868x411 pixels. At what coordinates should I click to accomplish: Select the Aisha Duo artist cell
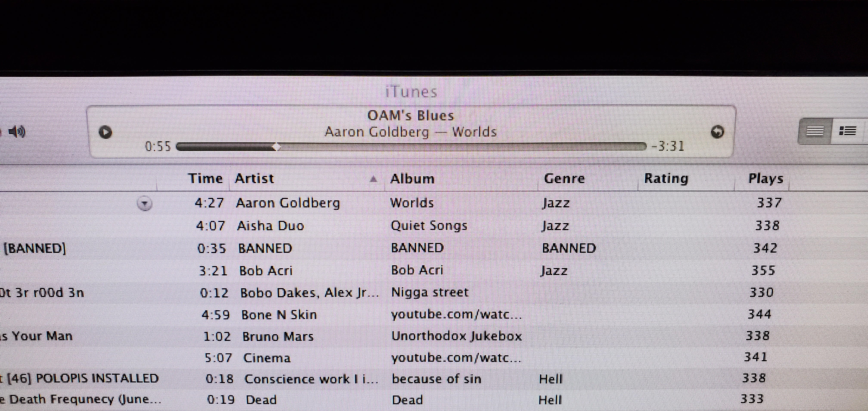(x=271, y=226)
